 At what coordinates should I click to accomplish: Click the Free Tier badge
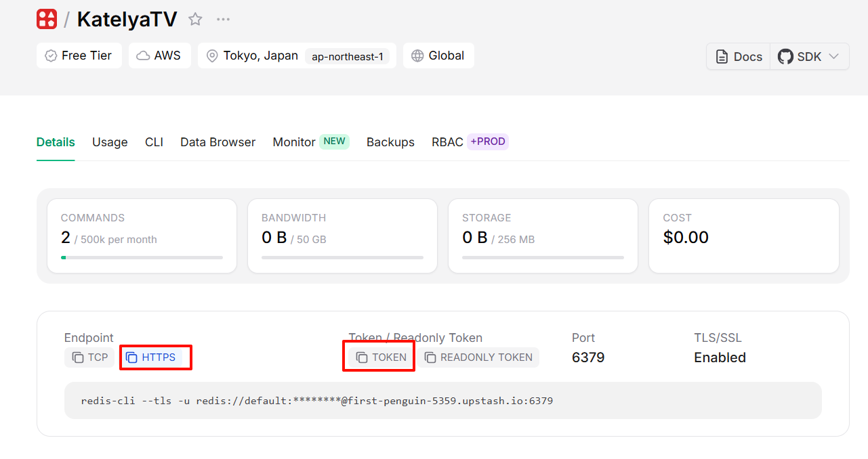coord(79,56)
